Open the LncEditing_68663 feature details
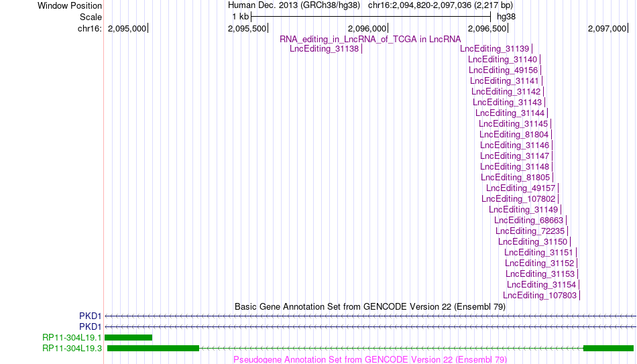This screenshot has width=637, height=364. tap(529, 221)
